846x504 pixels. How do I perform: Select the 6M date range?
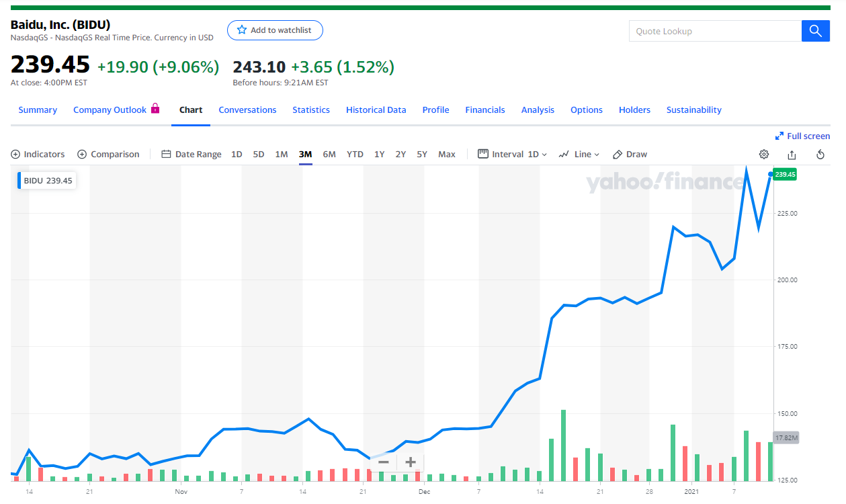point(329,155)
